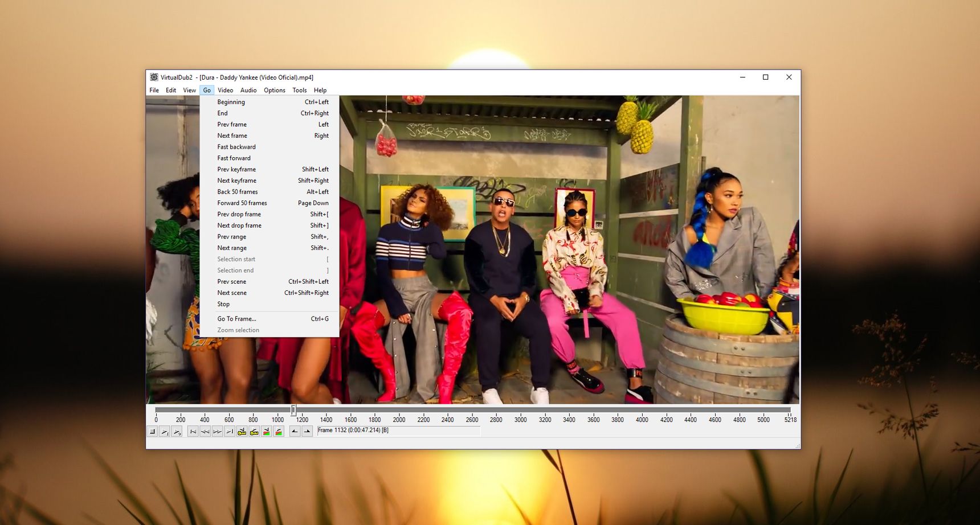Click the timeline track at frame 4000
This screenshot has height=525, width=980.
click(642, 410)
